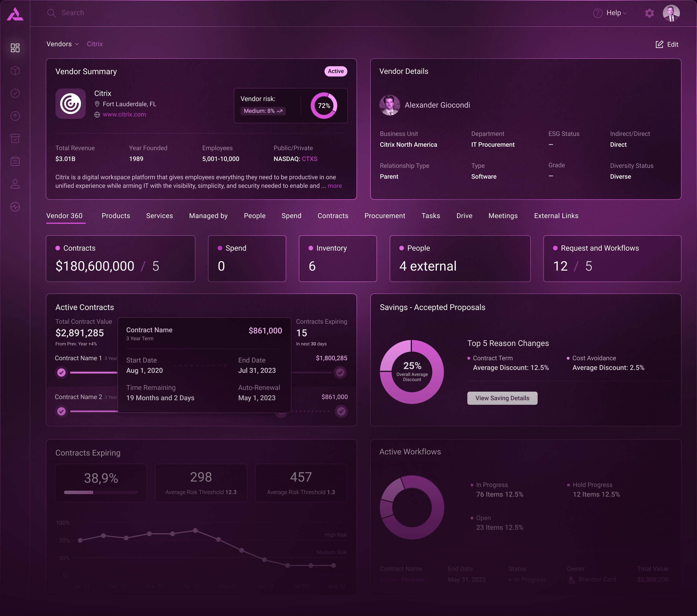Click Contract Name 1 timeline bar
Viewport: 697px width, 616px height.
[94, 373]
